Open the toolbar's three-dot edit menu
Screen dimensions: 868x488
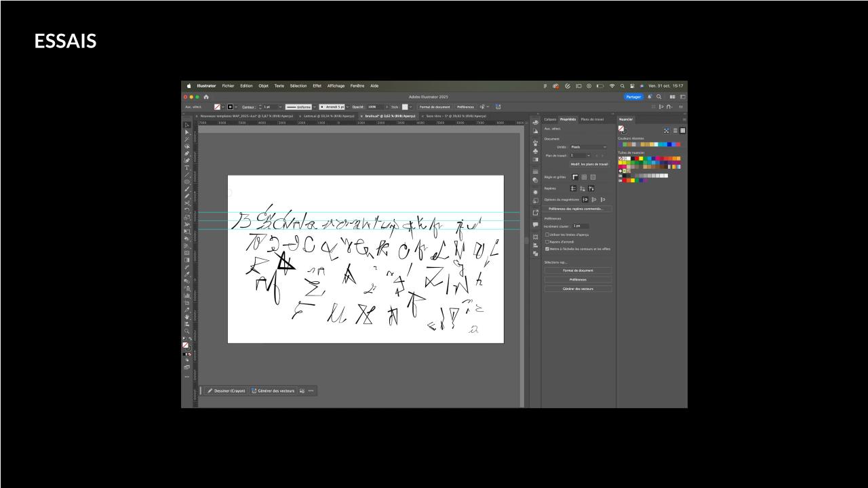[187, 376]
